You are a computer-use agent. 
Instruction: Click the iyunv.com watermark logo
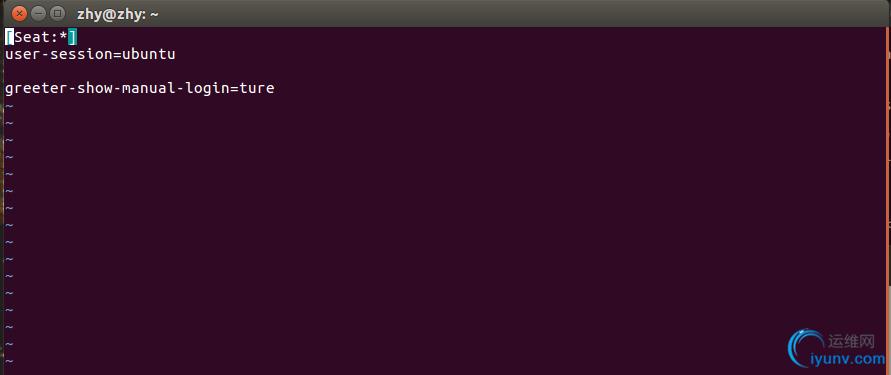pos(836,351)
